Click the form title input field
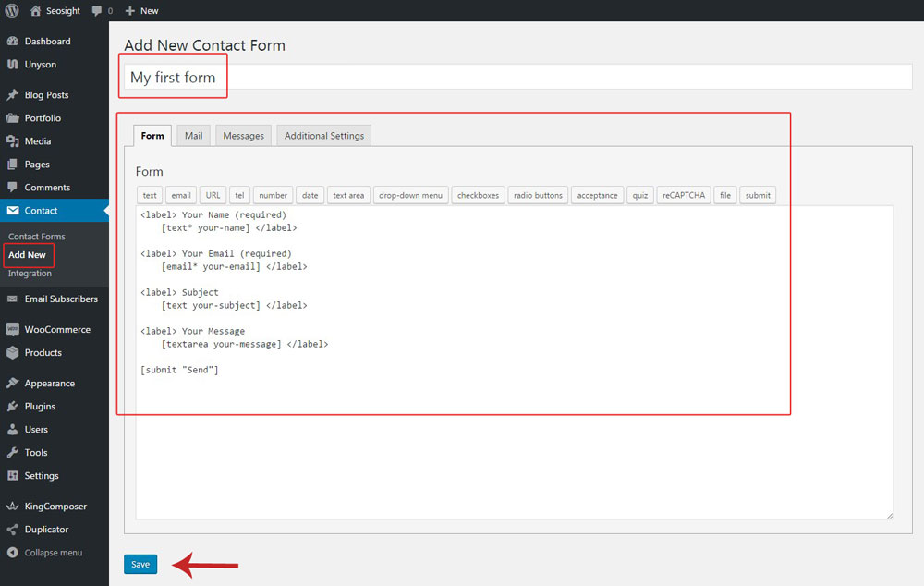This screenshot has width=924, height=586. click(517, 78)
